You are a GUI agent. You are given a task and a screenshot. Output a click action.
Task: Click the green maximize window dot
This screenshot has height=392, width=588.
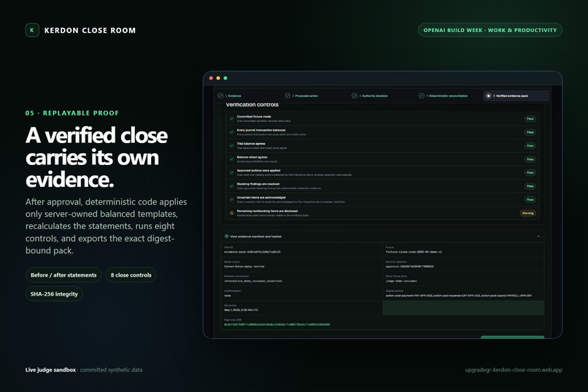point(225,78)
